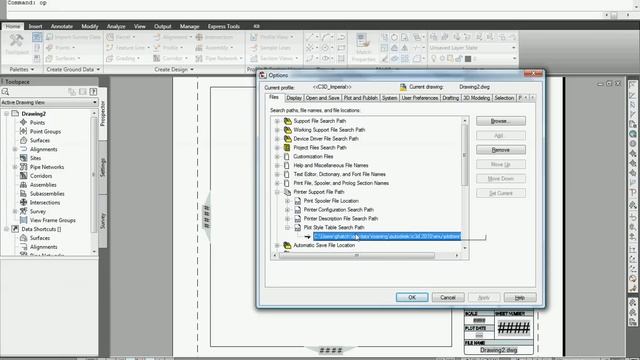This screenshot has width=640, height=360.
Task: Open the Express Tools ribbon tab
Action: 224,26
